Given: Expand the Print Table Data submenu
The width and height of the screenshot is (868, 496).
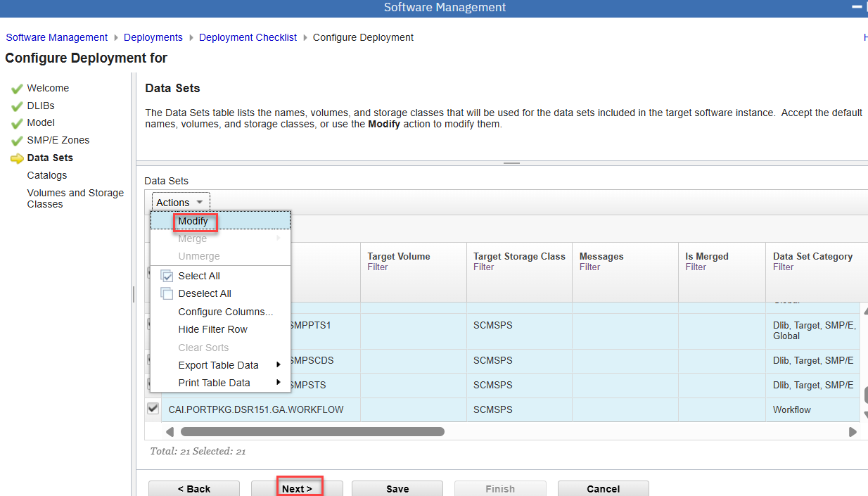Looking at the screenshot, I should [214, 383].
